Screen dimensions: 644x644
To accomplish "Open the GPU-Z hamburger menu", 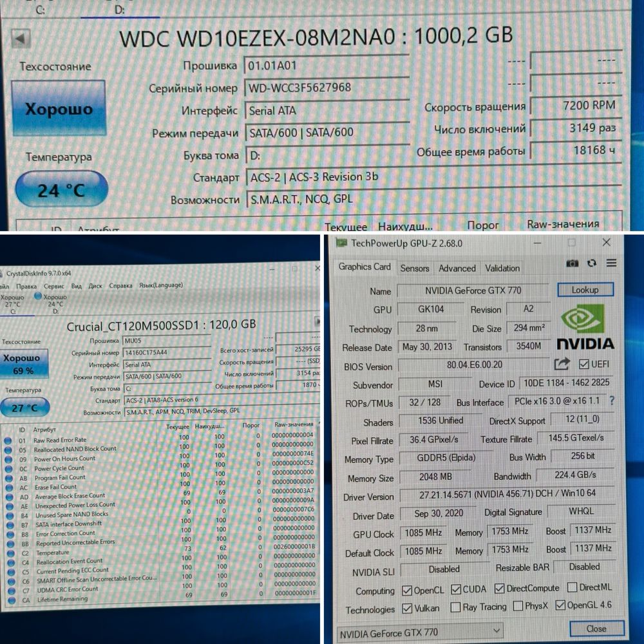I will (x=611, y=263).
